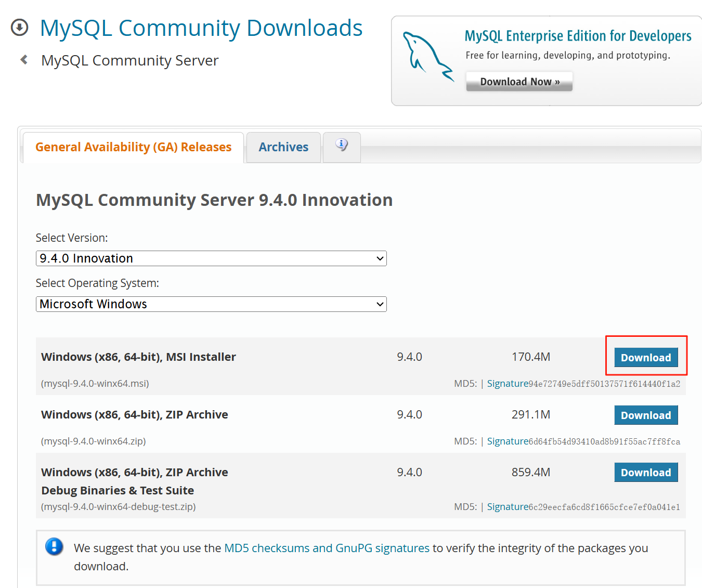Open Signature link for debug-test zip
Image resolution: width=702 pixels, height=588 pixels.
[508, 507]
